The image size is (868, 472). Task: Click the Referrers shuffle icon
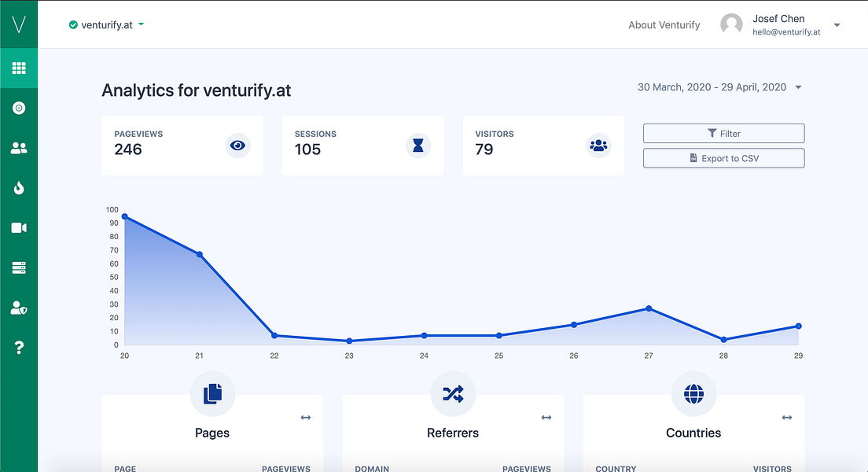(453, 394)
